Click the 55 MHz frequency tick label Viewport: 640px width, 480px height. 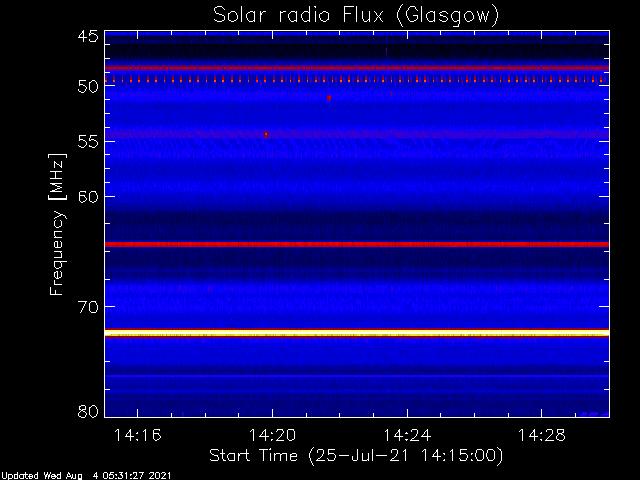(88, 142)
